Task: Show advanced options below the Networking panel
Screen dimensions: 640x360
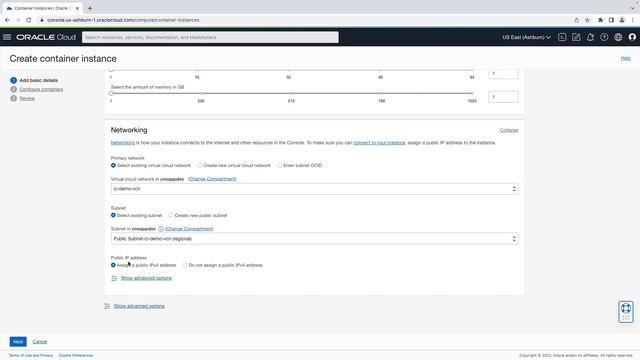Action: pos(139,306)
